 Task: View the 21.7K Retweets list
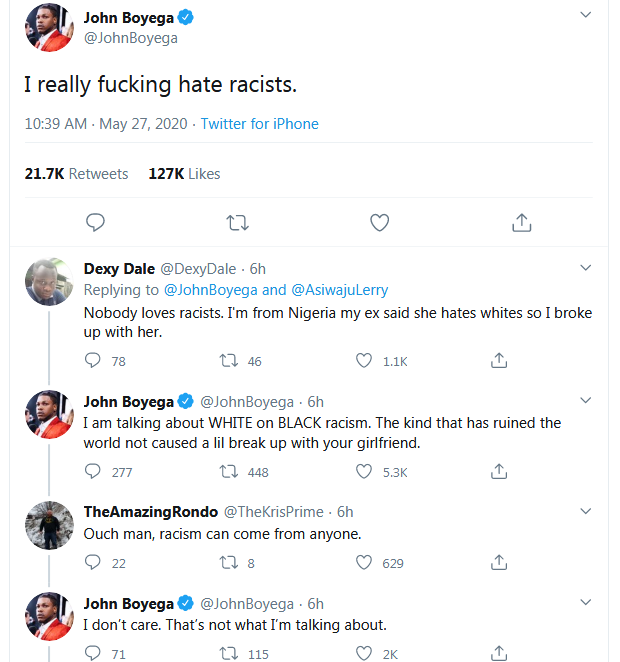pos(76,173)
